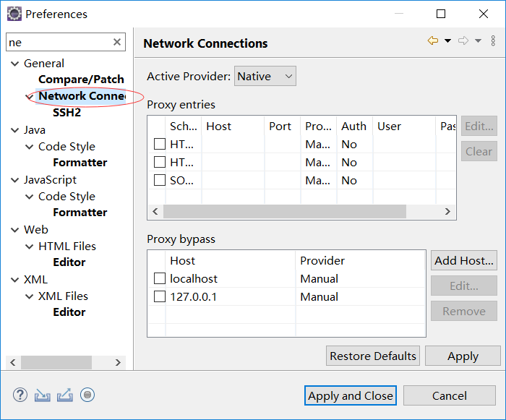Select Compare/Patch preference page

81,80
